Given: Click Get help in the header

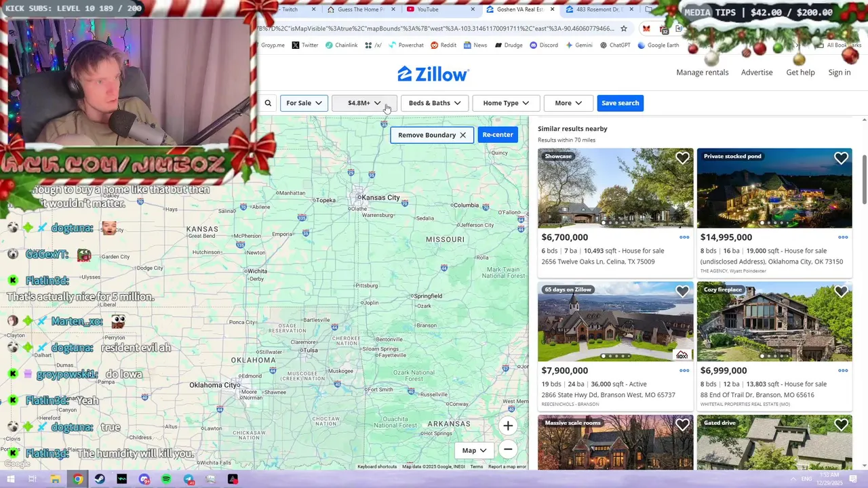Looking at the screenshot, I should (x=800, y=73).
